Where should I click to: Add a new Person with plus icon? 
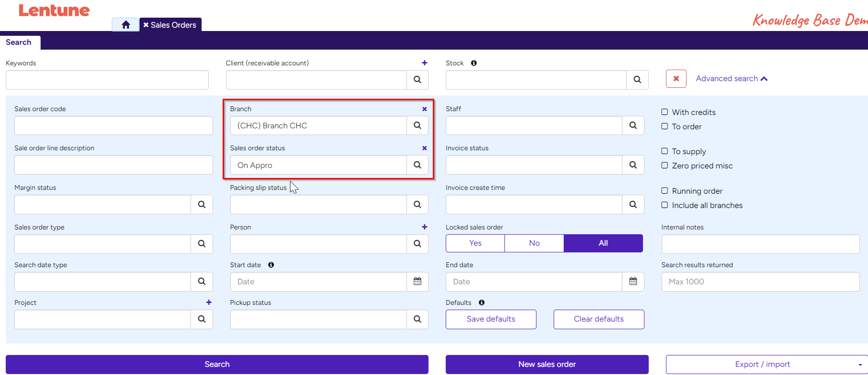424,227
